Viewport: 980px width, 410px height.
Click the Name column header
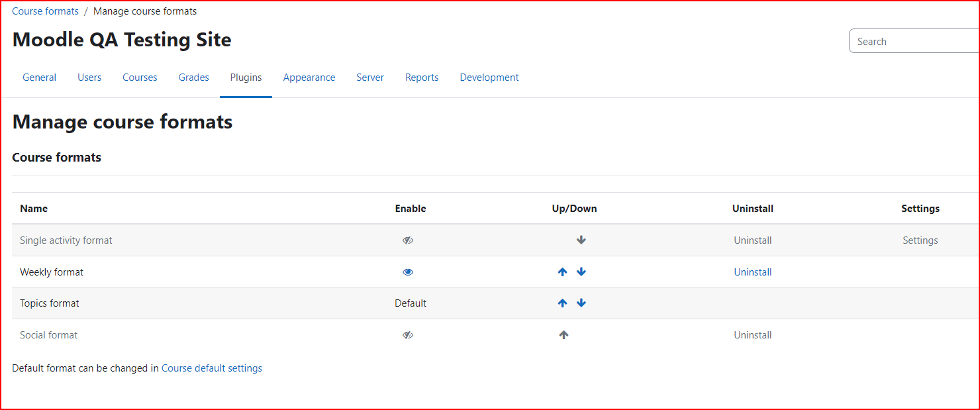34,209
